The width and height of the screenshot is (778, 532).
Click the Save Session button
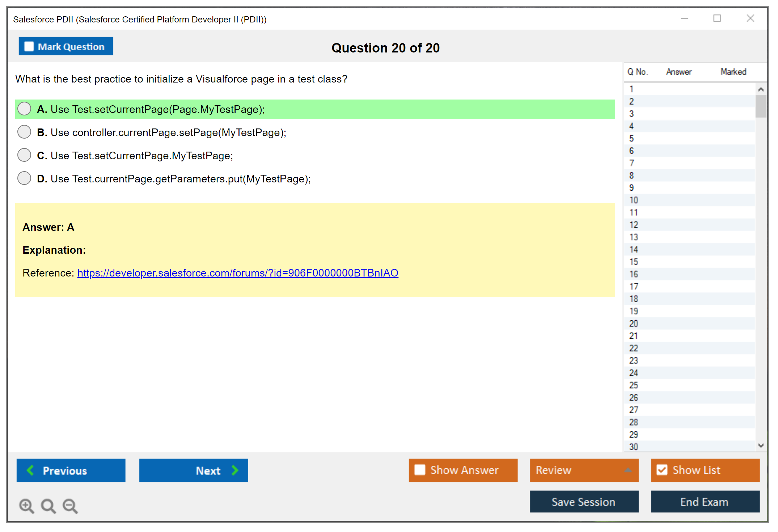pyautogui.click(x=584, y=502)
